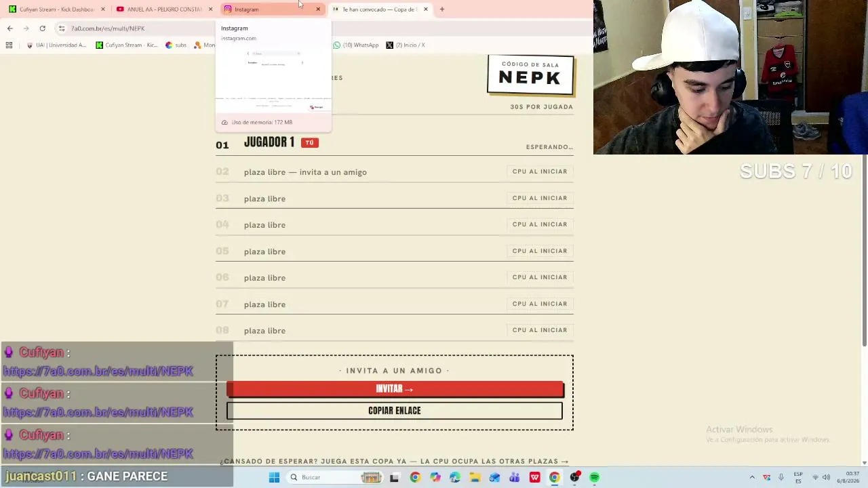Open the red WPS app on taskbar
The width and height of the screenshot is (868, 488).
[x=534, y=477]
